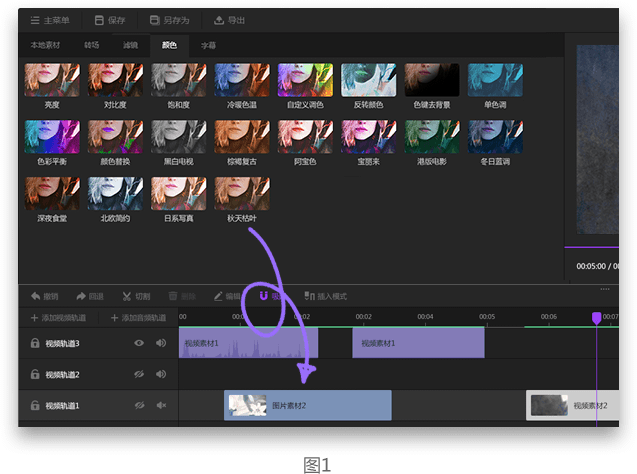Click the 撤销 undo button
Viewport: 637px width, 474px height.
pyautogui.click(x=45, y=297)
